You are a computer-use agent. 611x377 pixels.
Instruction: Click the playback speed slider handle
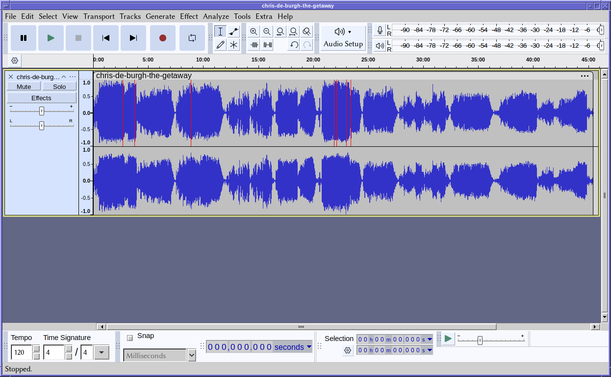pyautogui.click(x=480, y=340)
